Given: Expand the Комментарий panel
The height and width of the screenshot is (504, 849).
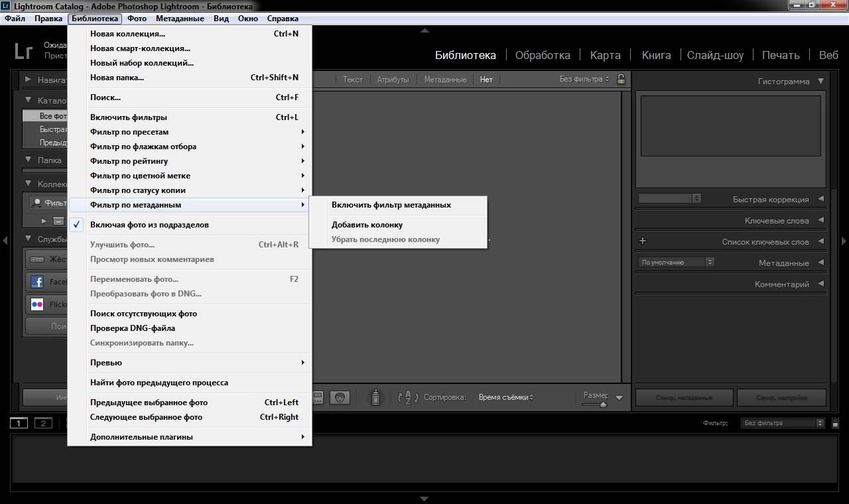Looking at the screenshot, I should (820, 284).
